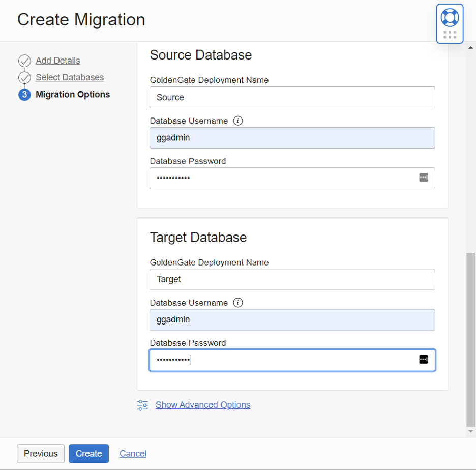The image size is (476, 471).
Task: Click the Target Database Username label
Action: [x=189, y=303]
